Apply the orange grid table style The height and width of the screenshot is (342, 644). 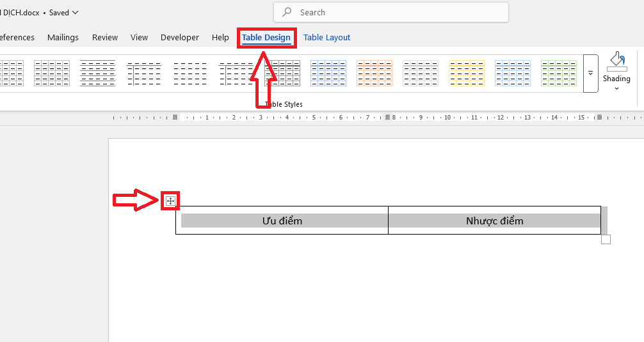[x=374, y=74]
